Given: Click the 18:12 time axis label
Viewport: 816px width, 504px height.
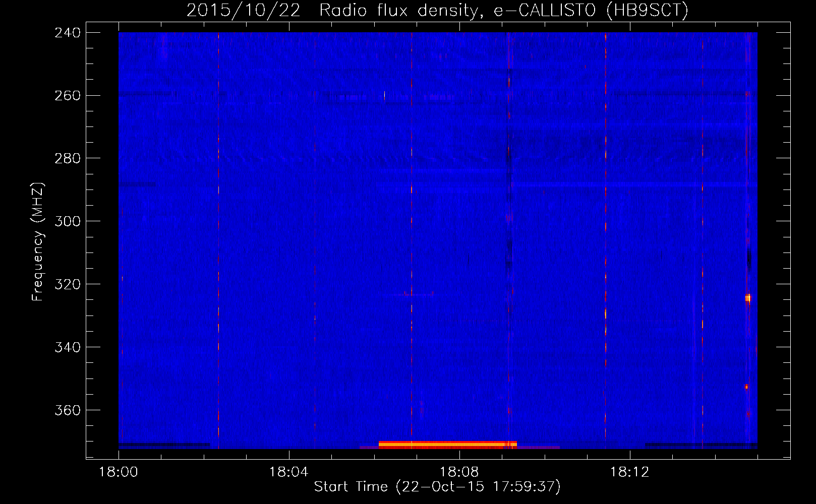Looking at the screenshot, I should point(629,472).
